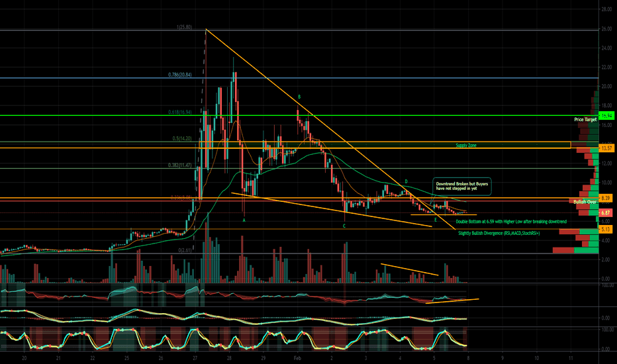
Task: Select the 0.786(20.84) Fibonacci label
Action: point(180,75)
